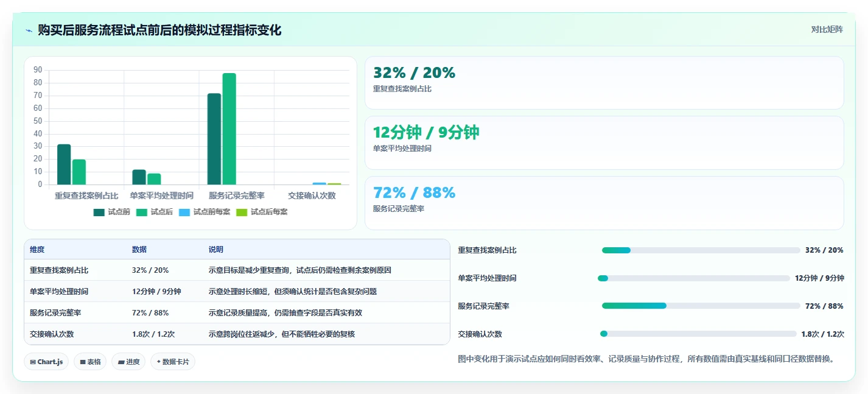
Task: Click the 说明 column header
Action: (216, 250)
